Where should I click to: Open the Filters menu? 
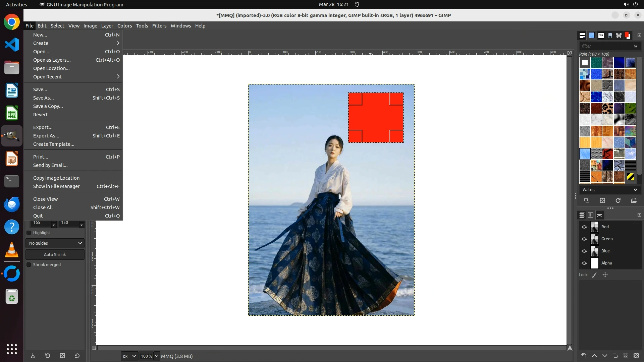(x=159, y=26)
